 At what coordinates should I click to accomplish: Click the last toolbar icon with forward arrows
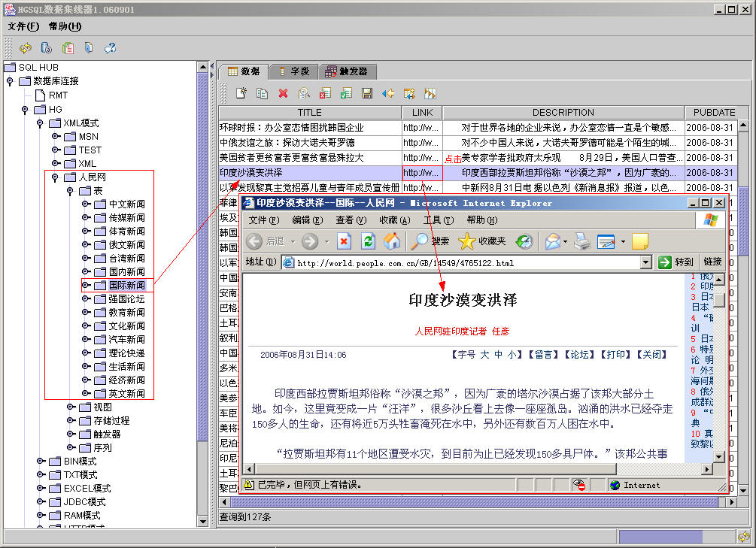[430, 93]
